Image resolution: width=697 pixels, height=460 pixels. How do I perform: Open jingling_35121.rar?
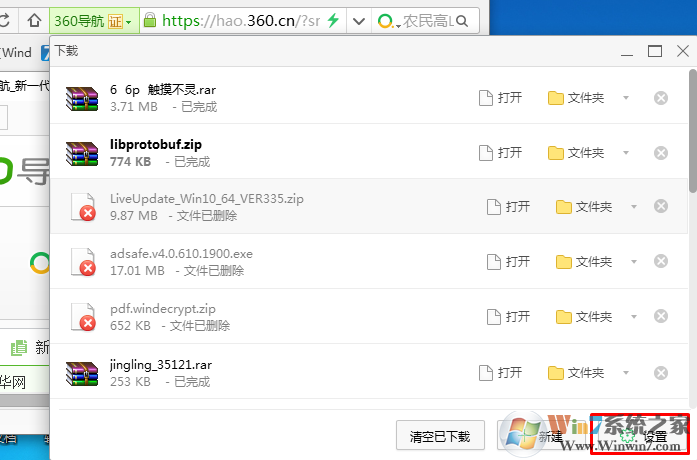501,373
